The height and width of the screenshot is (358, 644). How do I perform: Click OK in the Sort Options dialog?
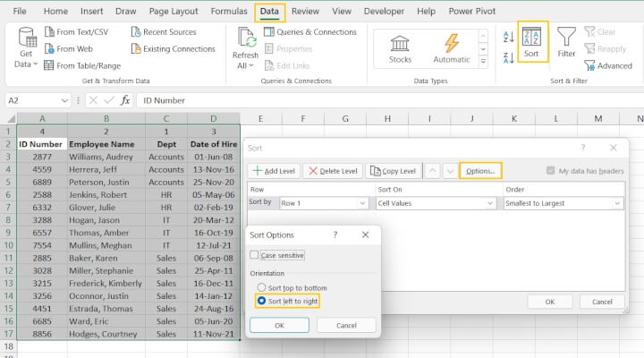pos(279,325)
